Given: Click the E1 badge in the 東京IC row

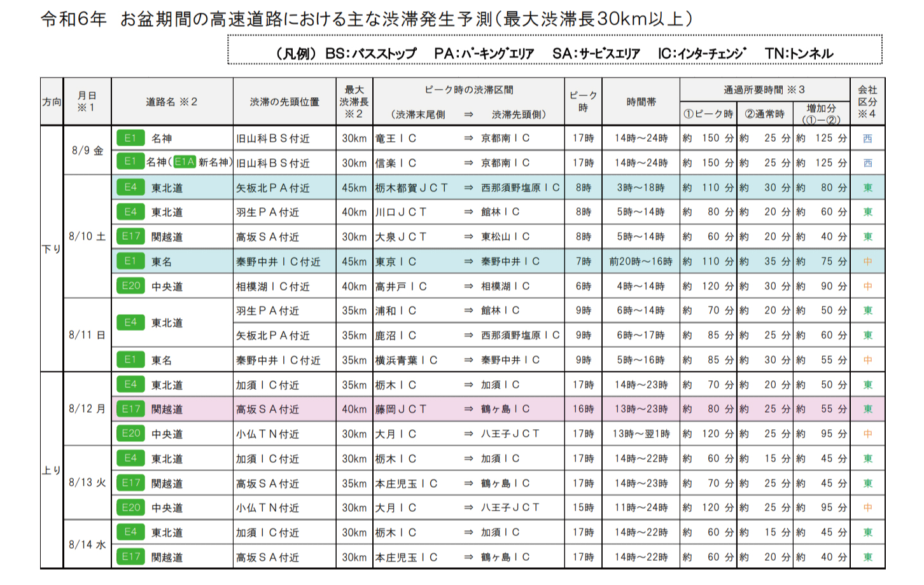Looking at the screenshot, I should point(130,261).
